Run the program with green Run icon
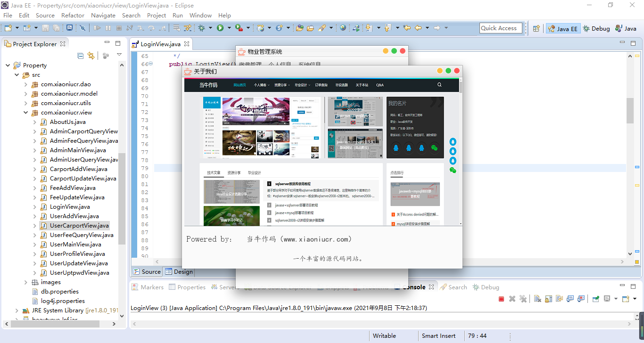Viewport: 644px width, 343px height. point(220,28)
